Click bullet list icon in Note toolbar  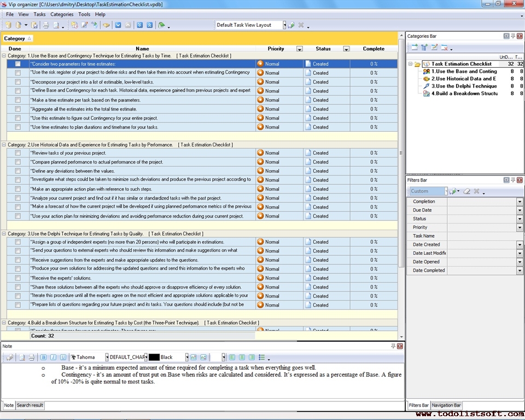tap(261, 357)
